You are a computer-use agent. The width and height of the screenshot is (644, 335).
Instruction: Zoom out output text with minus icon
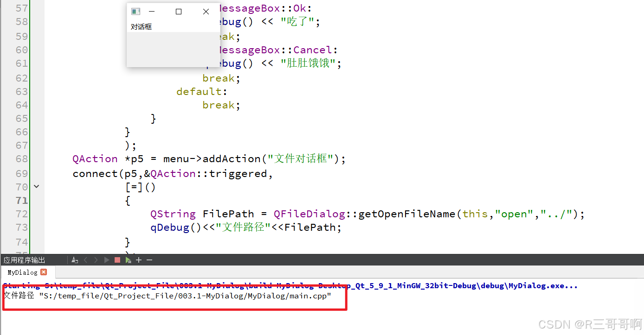[149, 260]
